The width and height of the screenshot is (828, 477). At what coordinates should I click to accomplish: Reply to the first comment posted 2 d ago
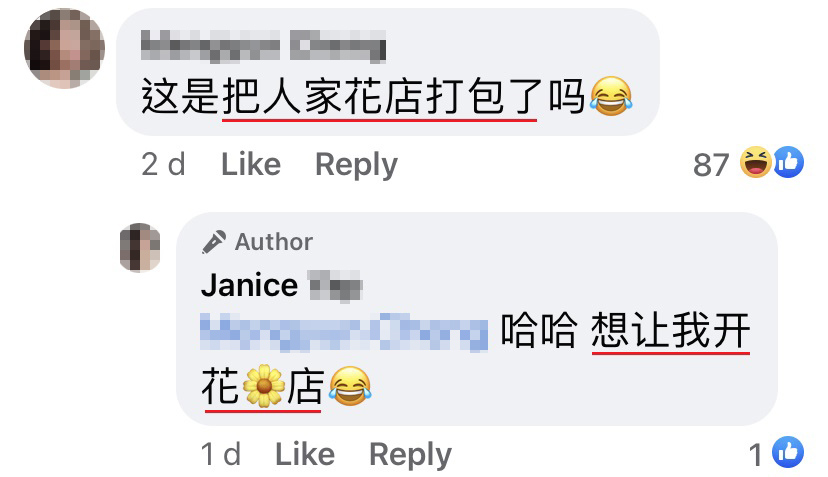(x=356, y=165)
